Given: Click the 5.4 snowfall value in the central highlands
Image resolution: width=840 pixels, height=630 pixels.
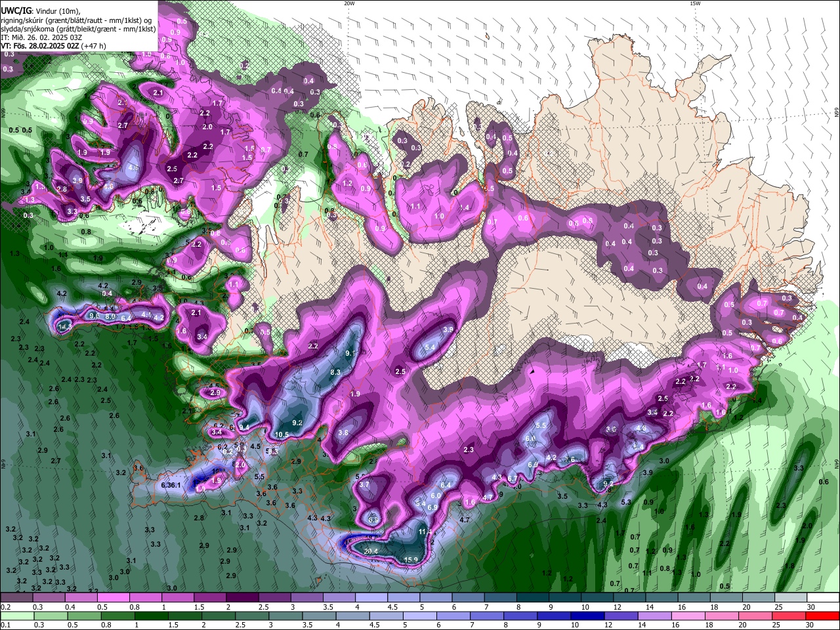Looking at the screenshot, I should (430, 347).
